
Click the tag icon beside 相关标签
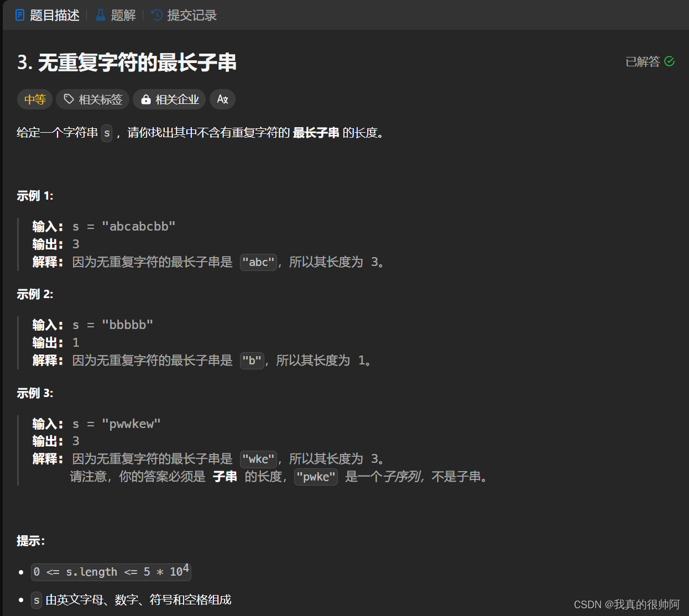tap(69, 99)
